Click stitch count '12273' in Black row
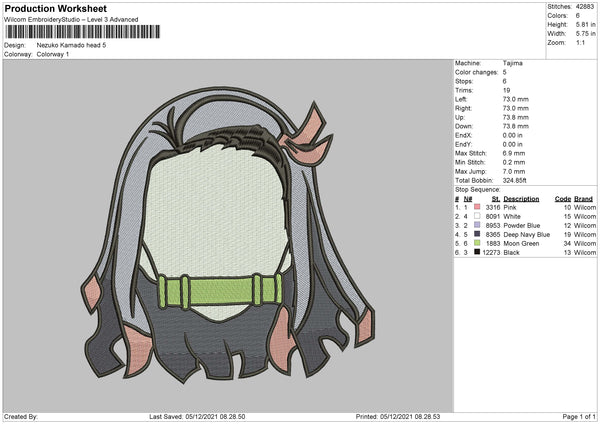 tap(491, 253)
